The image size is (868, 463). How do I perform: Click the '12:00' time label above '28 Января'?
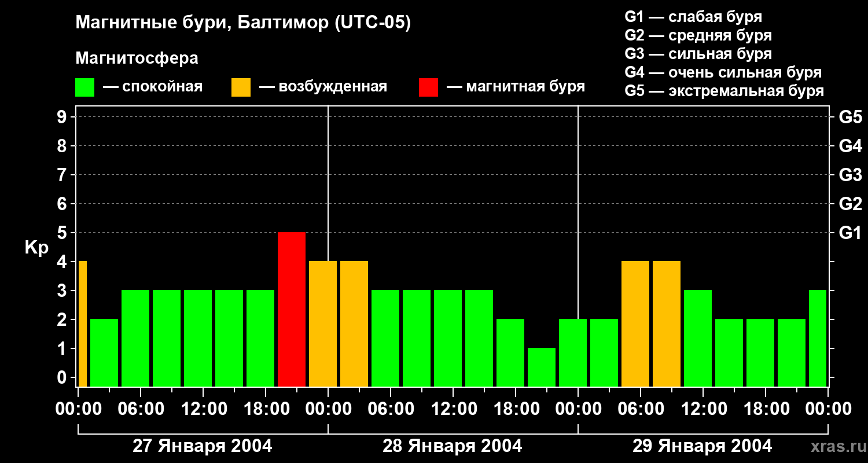pyautogui.click(x=452, y=409)
